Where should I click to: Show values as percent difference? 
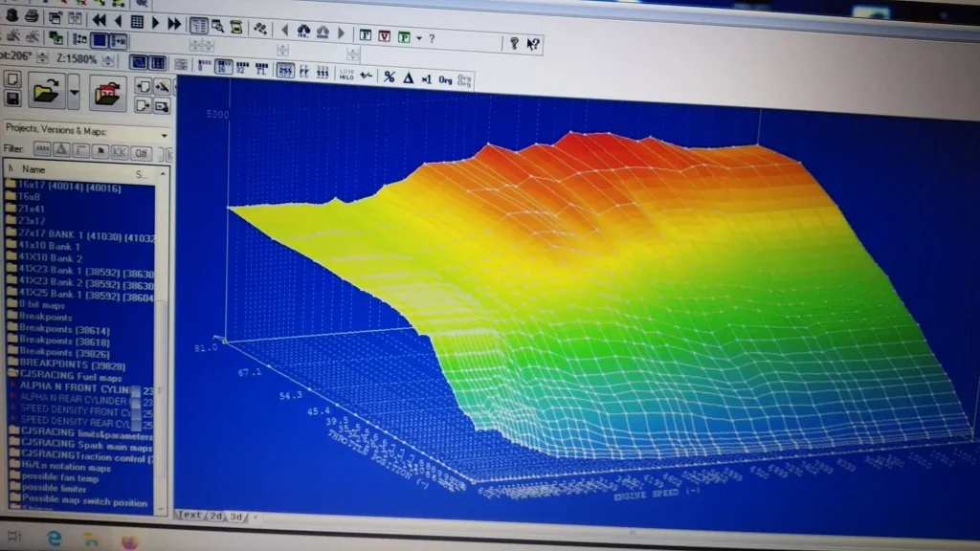389,77
